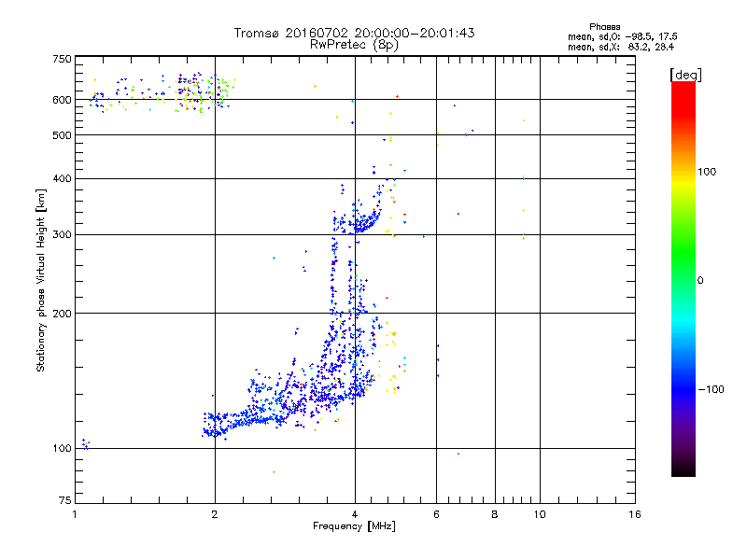Click the "mean, sd,X: 83.2, 28.4" line
Screen dimensions: 747x560
tap(621, 48)
